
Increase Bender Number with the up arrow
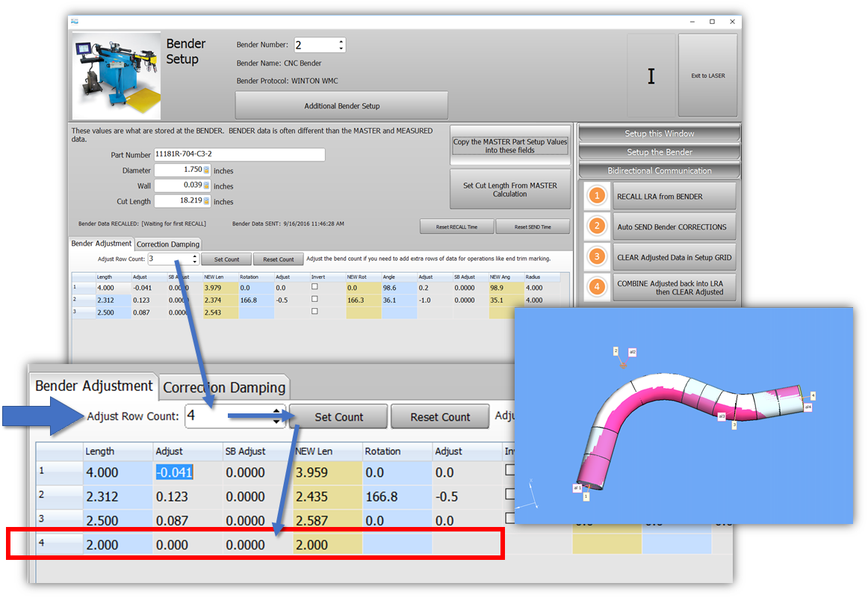(x=341, y=42)
